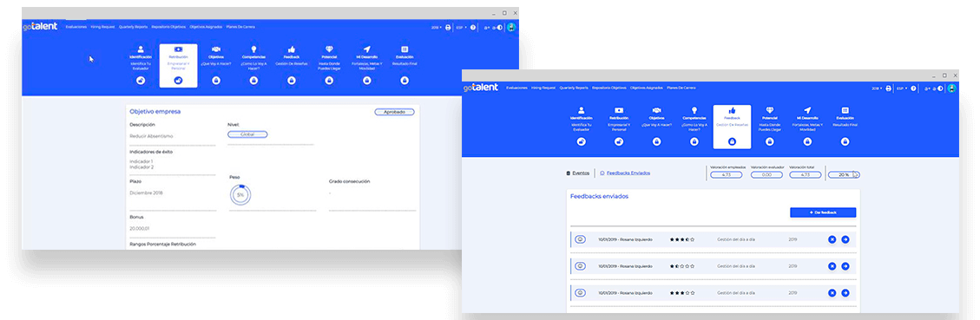The image size is (980, 320).
Task: Toggle contrast icon in right window header
Action: tap(940, 88)
